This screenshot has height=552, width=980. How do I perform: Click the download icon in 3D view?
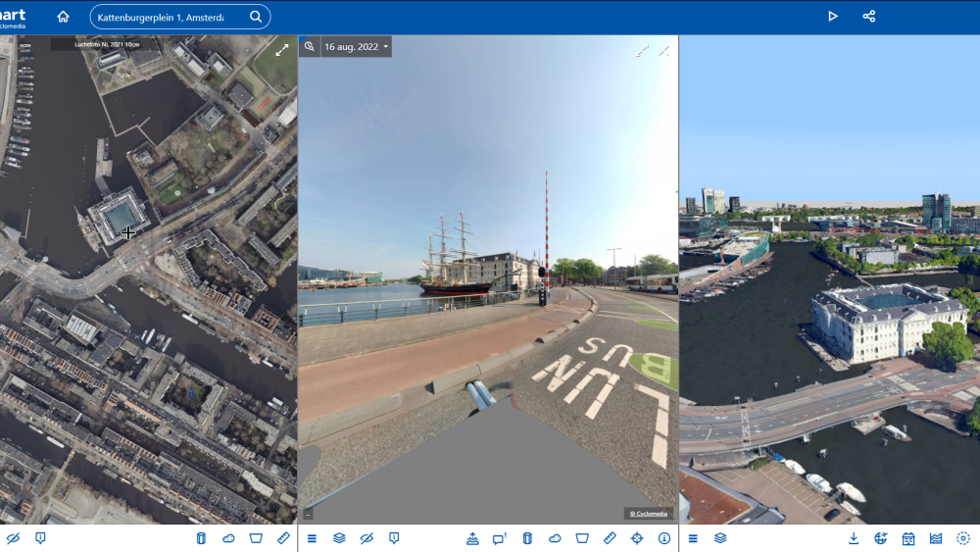(x=854, y=538)
